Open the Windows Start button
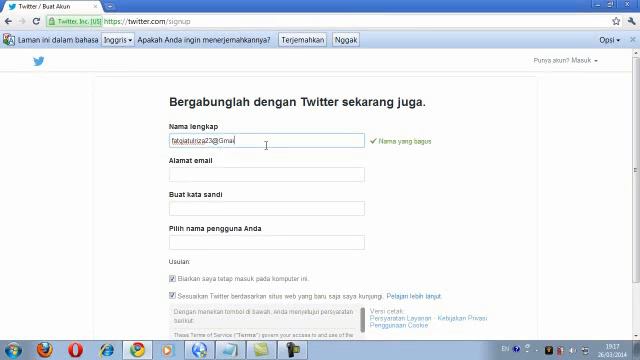The height and width of the screenshot is (360, 640). [13, 350]
